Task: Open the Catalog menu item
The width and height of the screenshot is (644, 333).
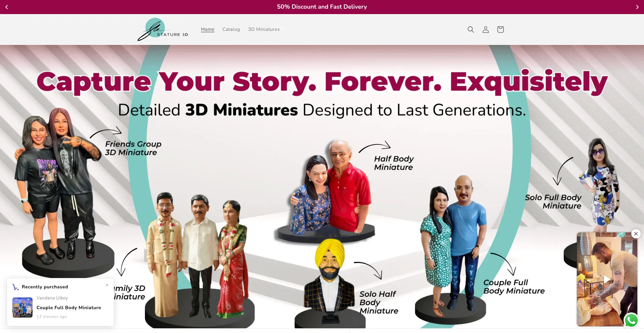Action: [x=231, y=30]
